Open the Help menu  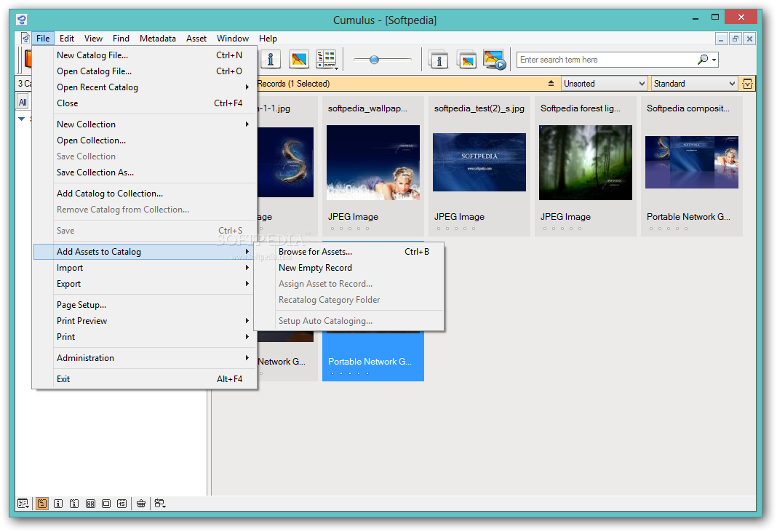tap(268, 38)
